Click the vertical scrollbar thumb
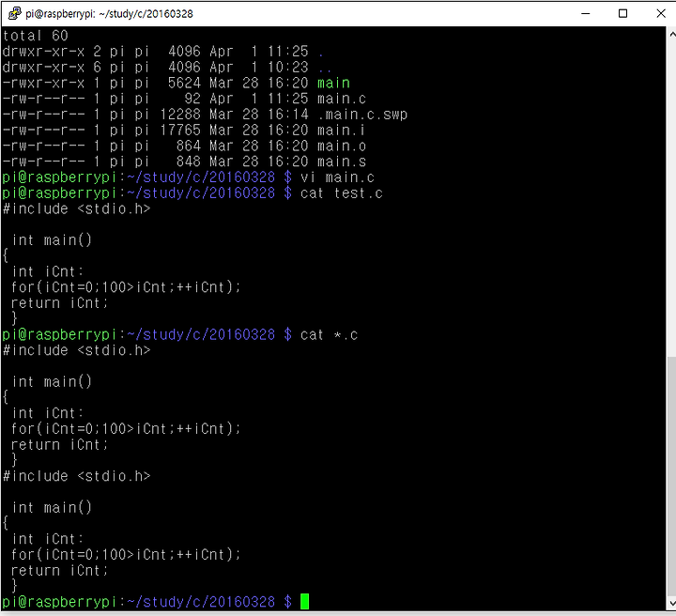The height and width of the screenshot is (616, 676). (671, 476)
